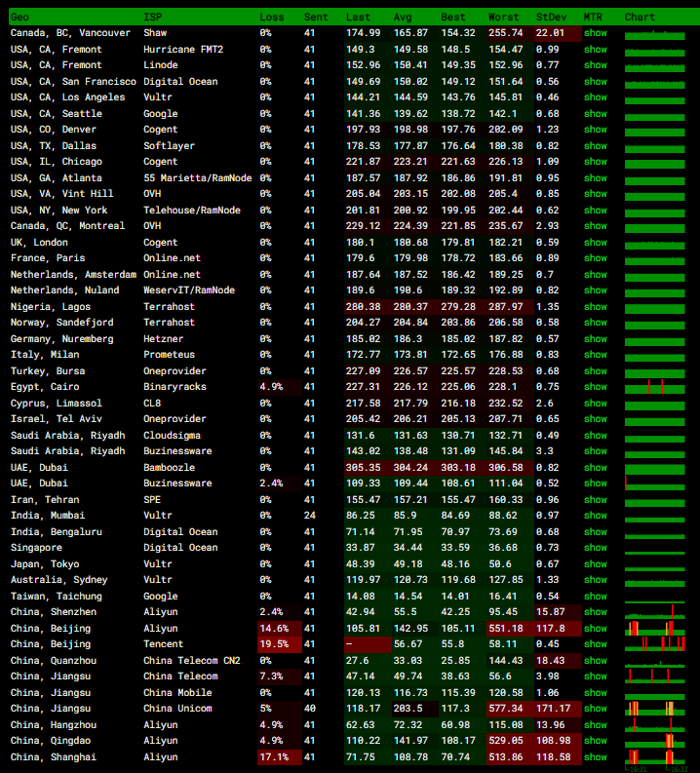The width and height of the screenshot is (700, 773).
Task: Click the Norway, Sandefjord geo cell
Action: pos(62,323)
